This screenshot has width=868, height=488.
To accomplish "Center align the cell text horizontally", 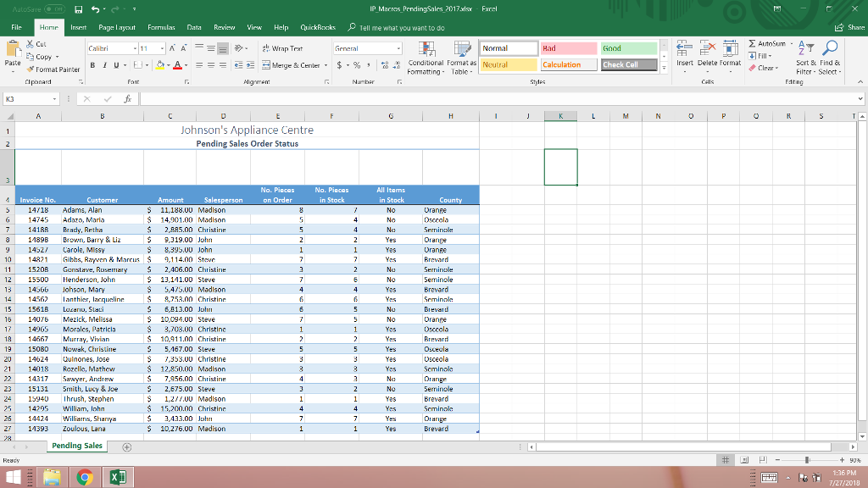I will click(211, 65).
